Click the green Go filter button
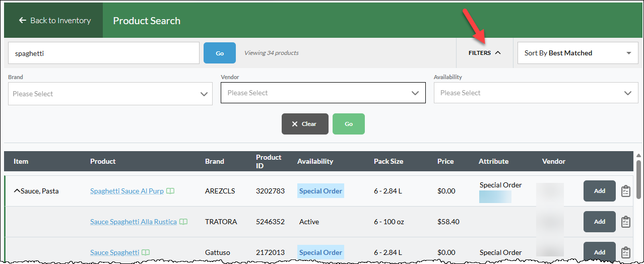644x264 pixels. point(349,124)
